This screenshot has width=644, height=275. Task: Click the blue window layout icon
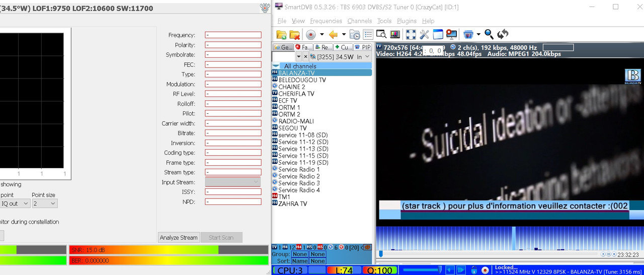click(438, 34)
